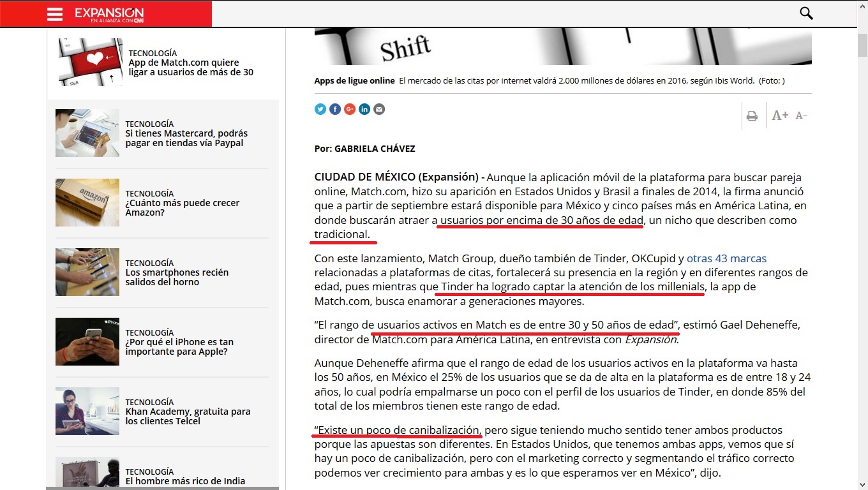Increase font size with A+
868x490 pixels.
tap(780, 115)
